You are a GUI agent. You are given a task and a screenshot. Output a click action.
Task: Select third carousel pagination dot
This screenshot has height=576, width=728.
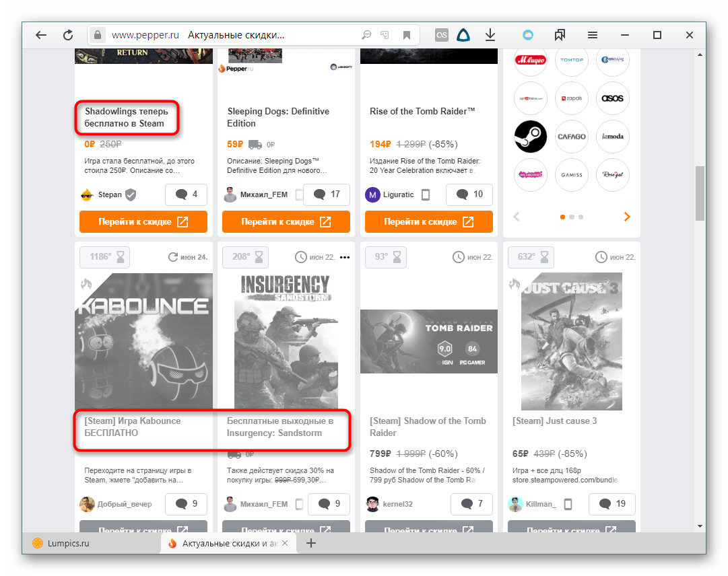pos(581,217)
